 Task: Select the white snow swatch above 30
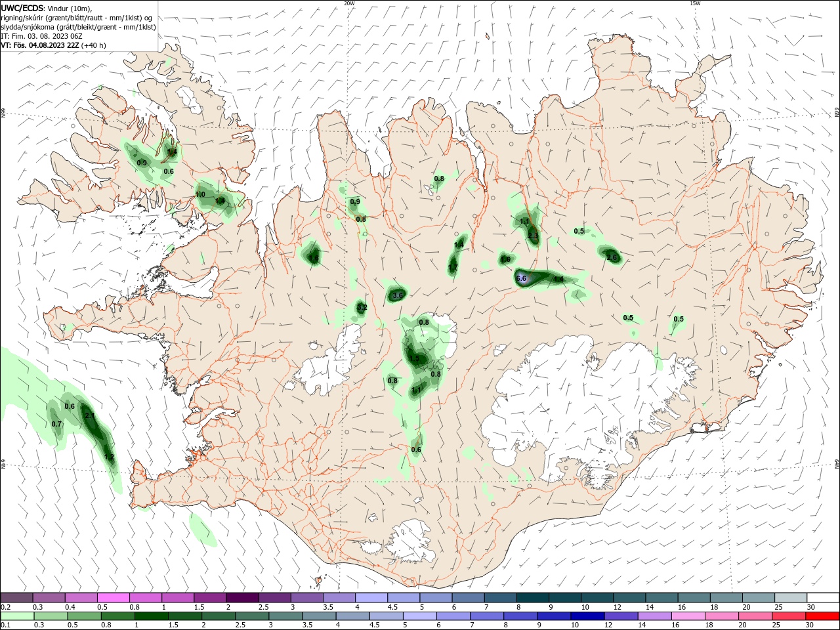pyautogui.click(x=823, y=598)
